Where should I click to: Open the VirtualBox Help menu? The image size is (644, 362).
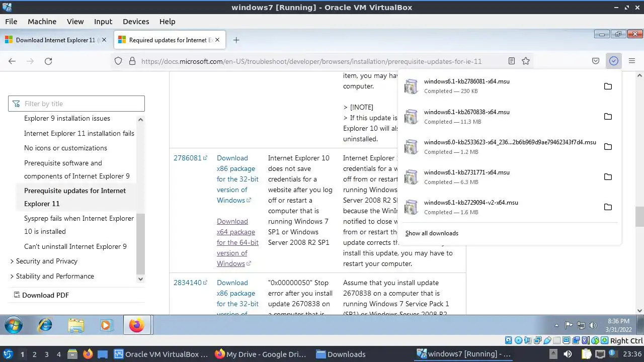click(x=168, y=22)
